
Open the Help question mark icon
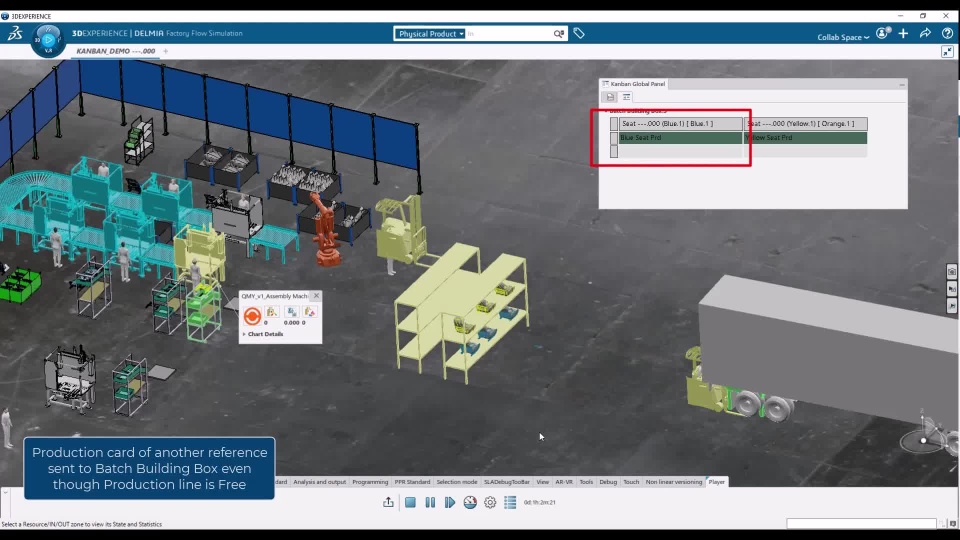(947, 34)
